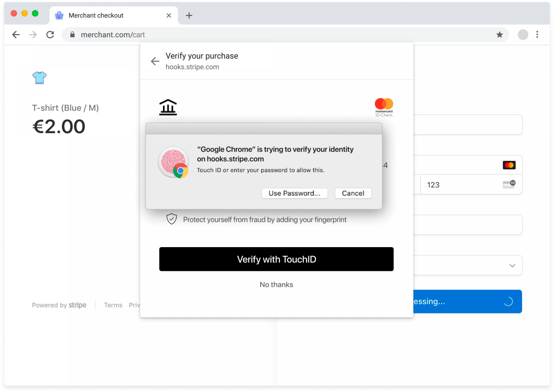Open the Powered by Stripe link
554x392 pixels.
[59, 305]
